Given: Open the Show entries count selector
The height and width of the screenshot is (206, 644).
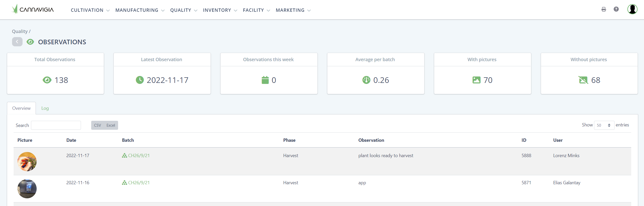Looking at the screenshot, I should coord(604,125).
